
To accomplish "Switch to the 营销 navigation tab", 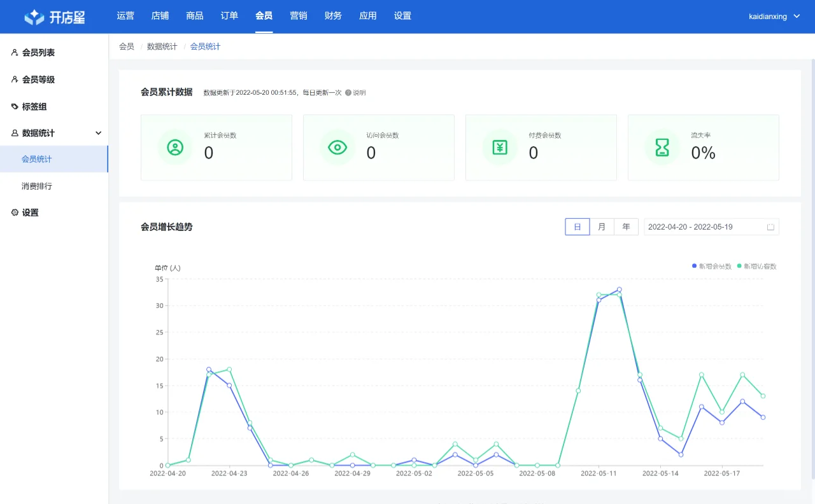I will (x=298, y=16).
